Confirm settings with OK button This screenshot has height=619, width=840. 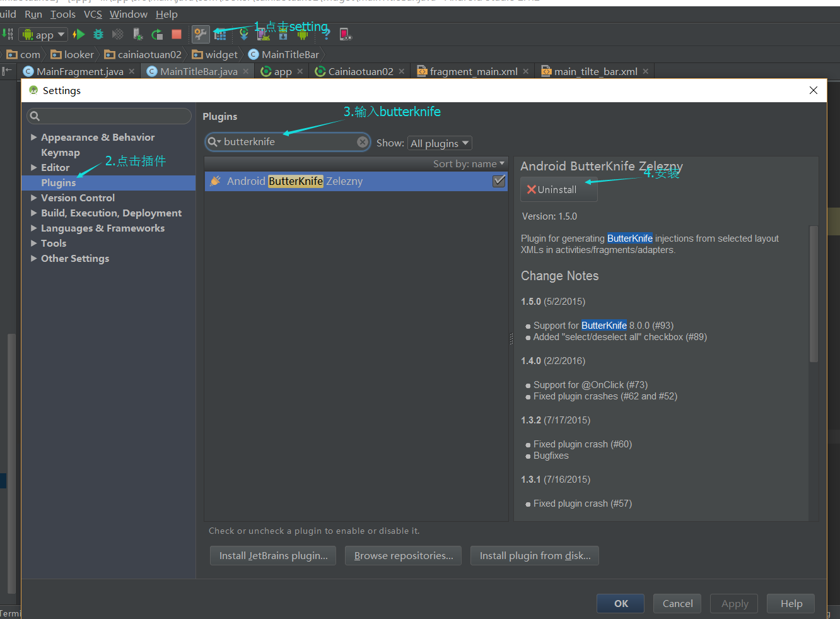(x=621, y=603)
